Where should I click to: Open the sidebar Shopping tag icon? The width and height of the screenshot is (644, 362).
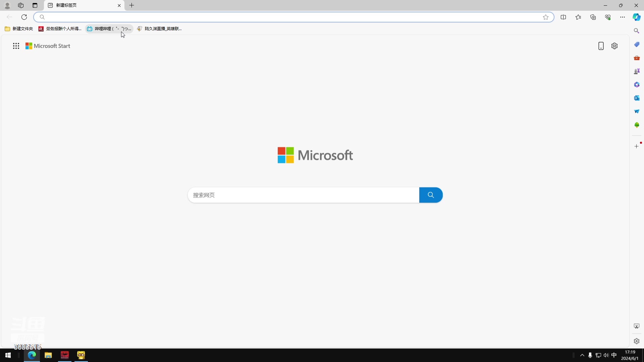coord(637,44)
